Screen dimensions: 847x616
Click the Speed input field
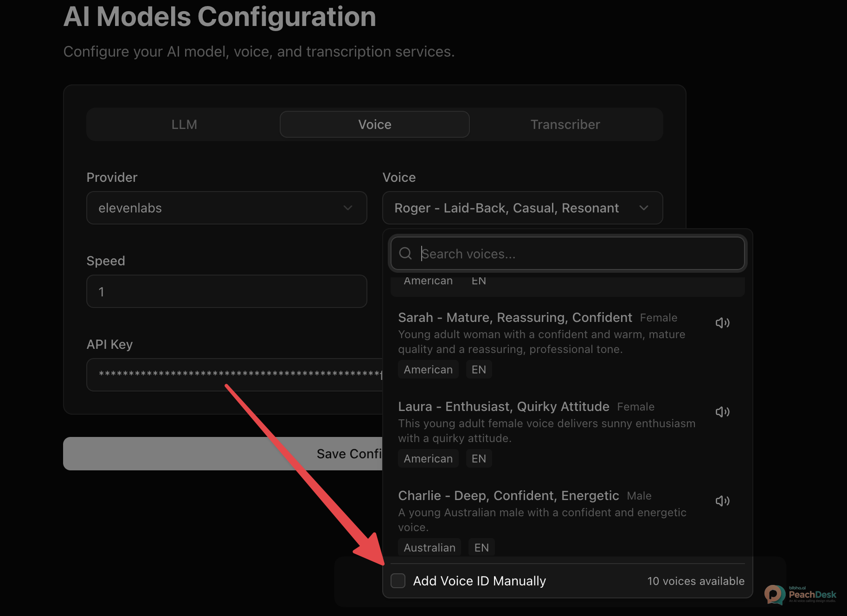click(x=227, y=291)
